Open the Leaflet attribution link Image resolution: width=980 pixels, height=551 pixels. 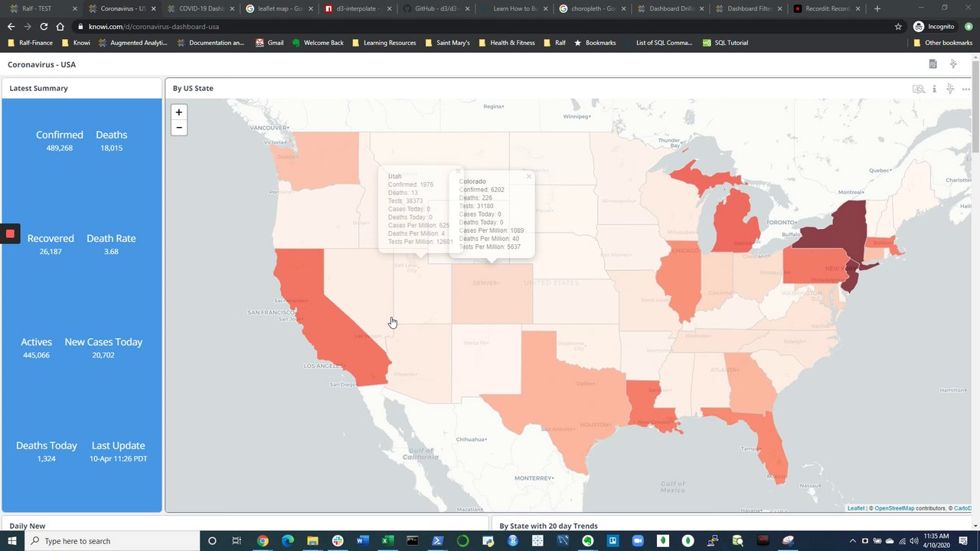tap(856, 508)
